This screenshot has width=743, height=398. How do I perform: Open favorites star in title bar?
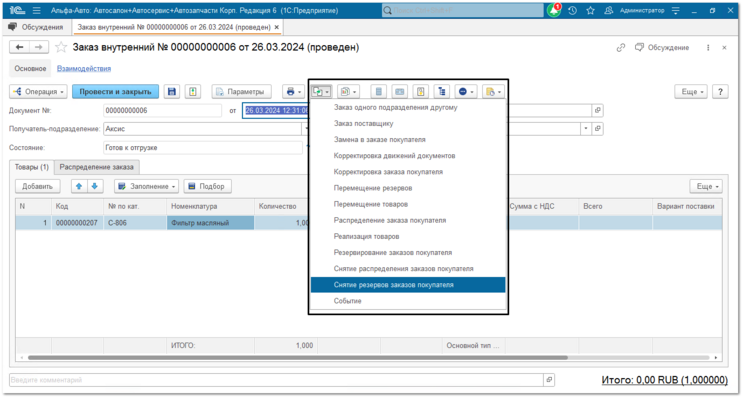590,10
